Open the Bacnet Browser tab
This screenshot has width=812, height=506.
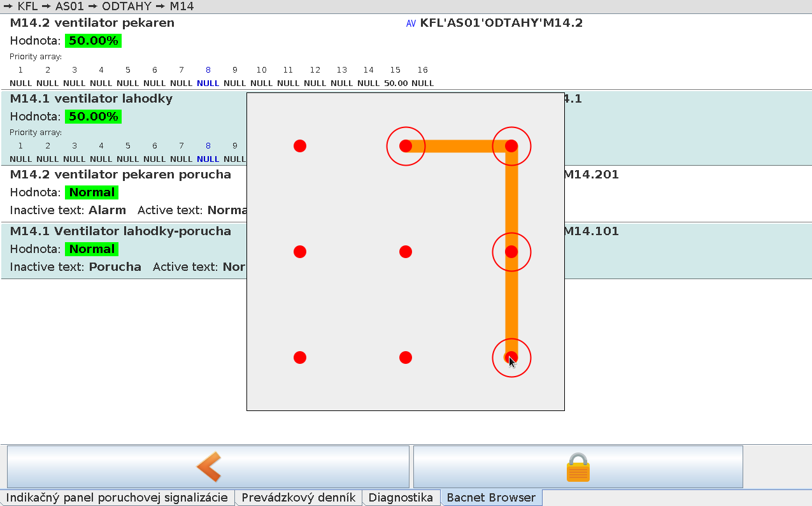click(491, 498)
